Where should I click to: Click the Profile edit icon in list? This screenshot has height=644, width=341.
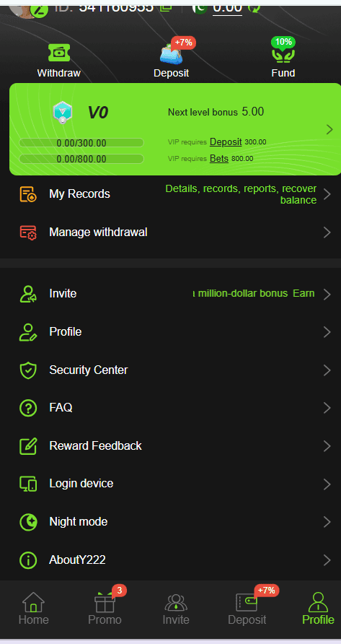click(x=28, y=332)
